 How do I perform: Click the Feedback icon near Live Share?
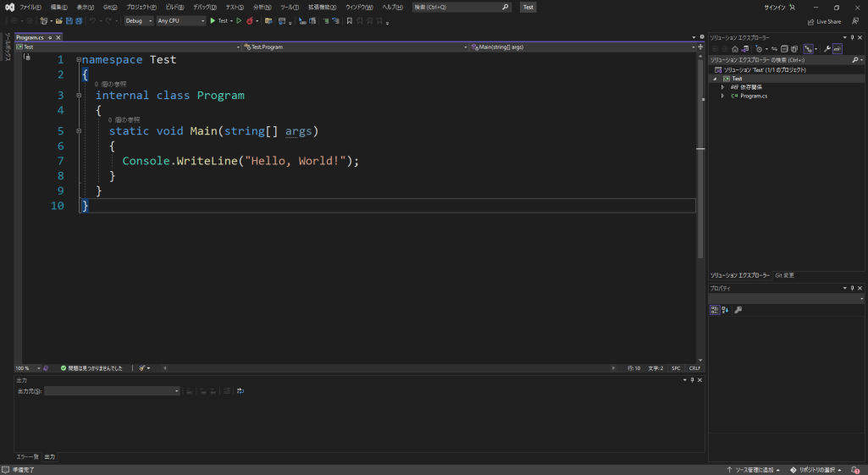point(855,22)
